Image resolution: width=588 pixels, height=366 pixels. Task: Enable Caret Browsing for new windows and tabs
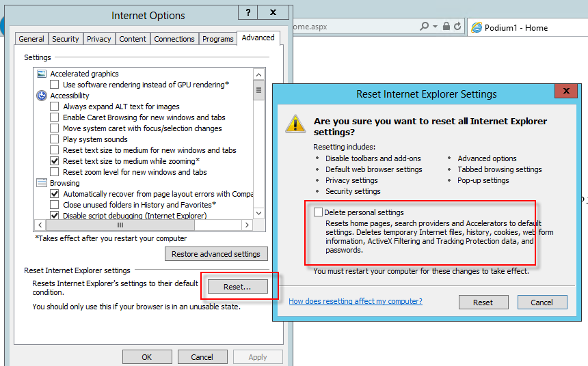(x=55, y=117)
